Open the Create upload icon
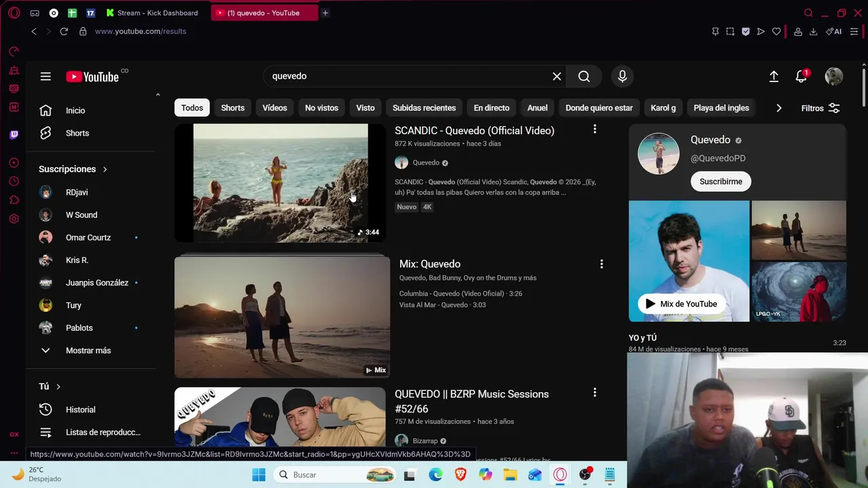Viewport: 868px width, 488px height. tap(774, 77)
